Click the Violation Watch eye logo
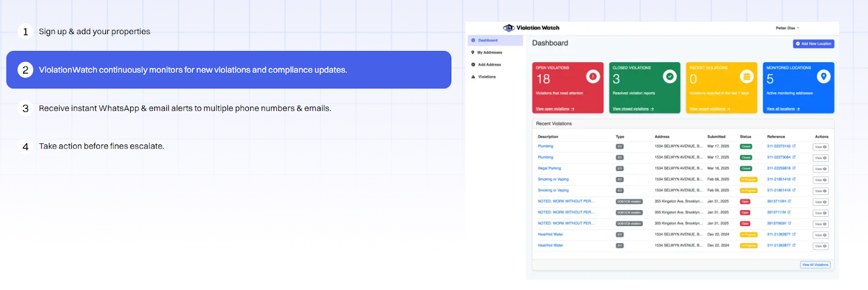The height and width of the screenshot is (290, 868). click(508, 28)
